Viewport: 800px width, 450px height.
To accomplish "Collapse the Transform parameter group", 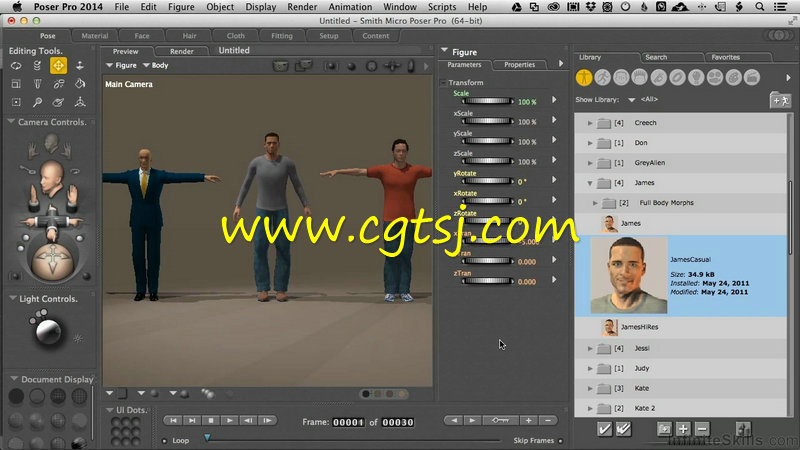I will [444, 83].
